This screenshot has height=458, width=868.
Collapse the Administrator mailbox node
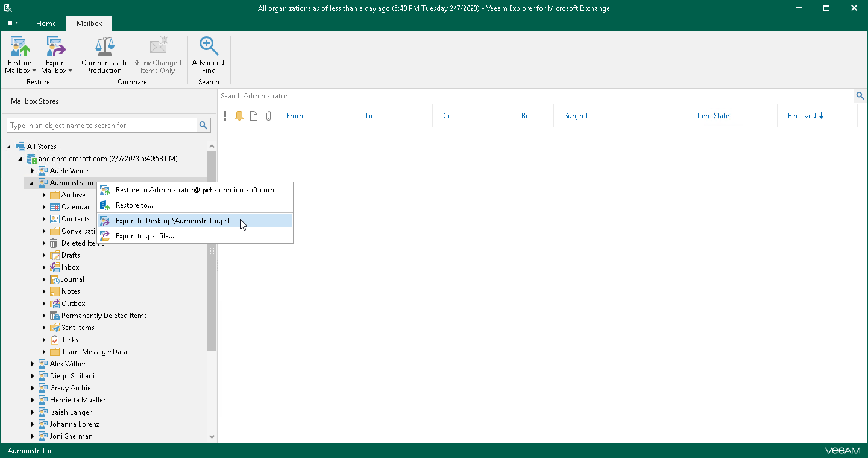click(x=33, y=182)
